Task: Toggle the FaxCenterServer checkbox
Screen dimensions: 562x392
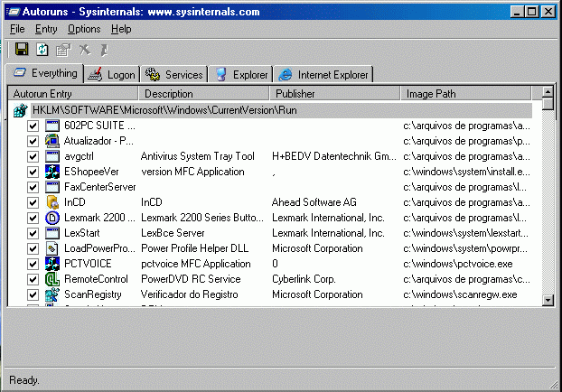Action: [x=33, y=187]
